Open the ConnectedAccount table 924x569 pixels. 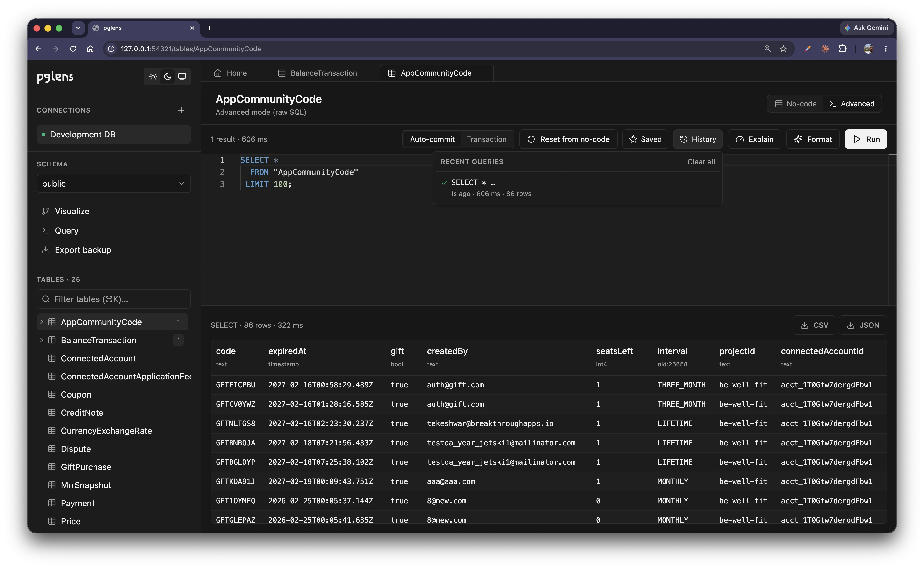[x=98, y=358]
